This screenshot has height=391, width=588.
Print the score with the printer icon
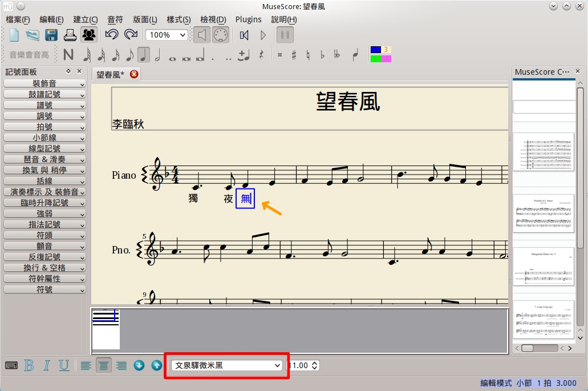click(x=70, y=35)
